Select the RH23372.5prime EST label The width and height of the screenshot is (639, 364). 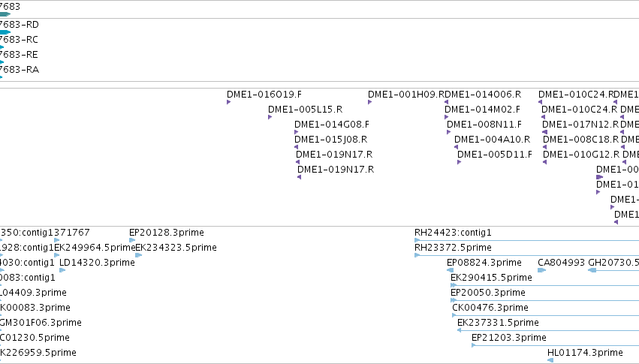[x=453, y=248]
